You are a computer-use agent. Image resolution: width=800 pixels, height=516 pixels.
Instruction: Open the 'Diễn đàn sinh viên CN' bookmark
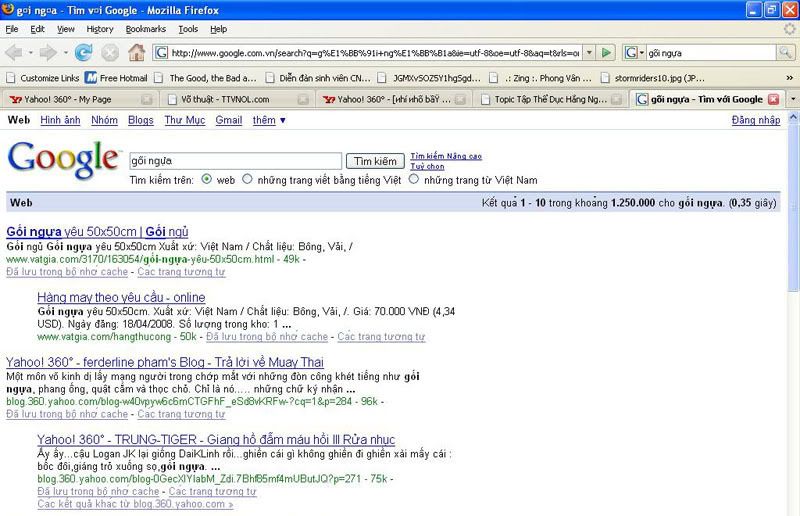pyautogui.click(x=318, y=78)
